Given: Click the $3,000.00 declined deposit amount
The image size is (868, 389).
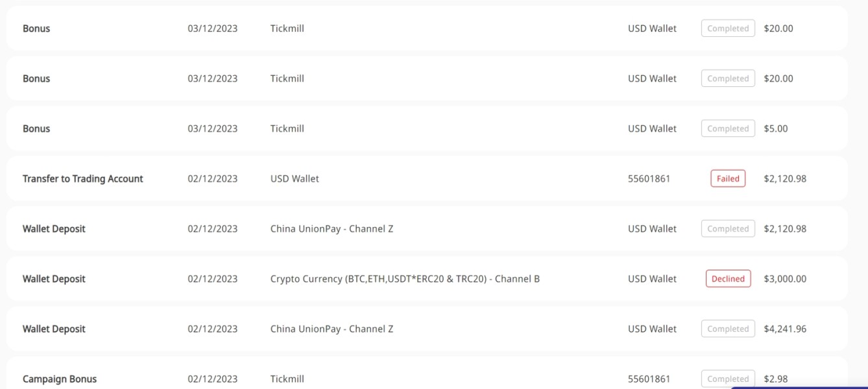Looking at the screenshot, I should click(785, 279).
